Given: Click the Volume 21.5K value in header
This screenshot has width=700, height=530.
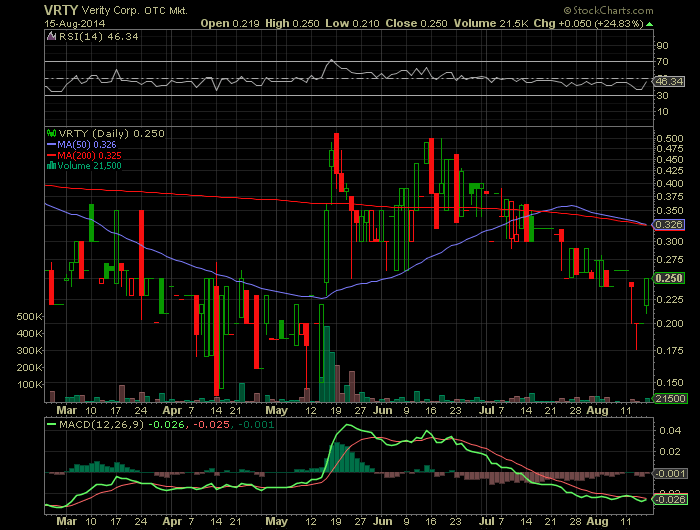Looking at the screenshot, I should click(x=491, y=23).
